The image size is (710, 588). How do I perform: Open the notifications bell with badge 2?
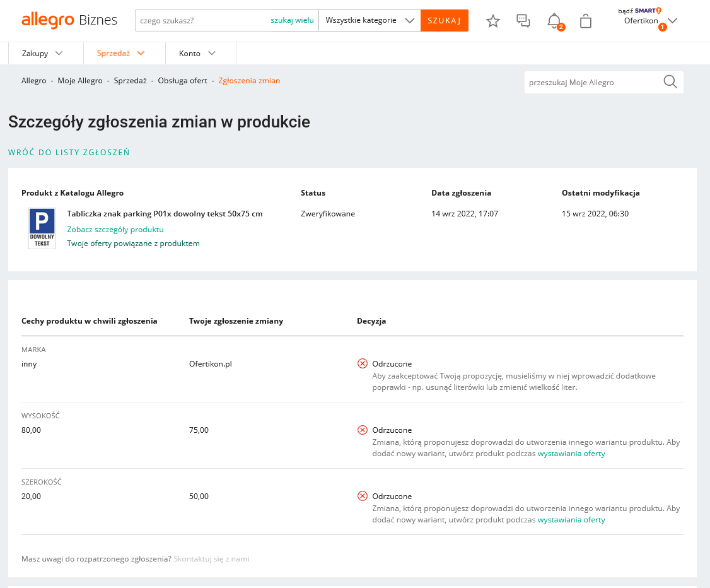coord(554,20)
